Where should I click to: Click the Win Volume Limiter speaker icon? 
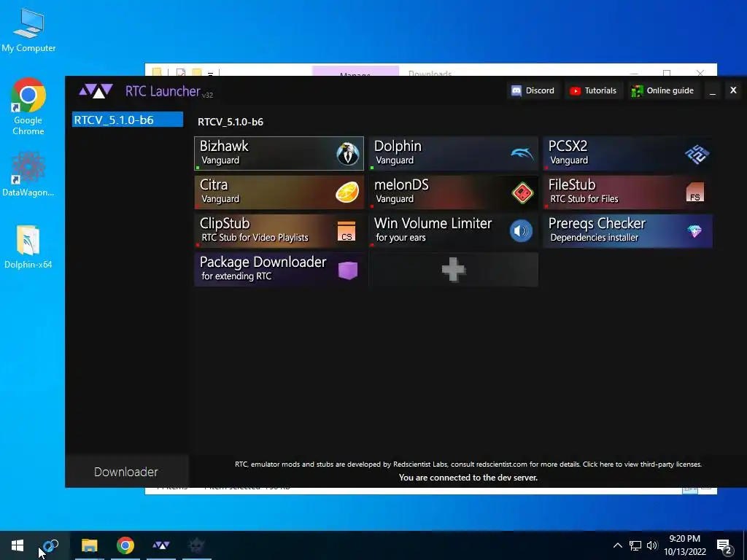(521, 231)
